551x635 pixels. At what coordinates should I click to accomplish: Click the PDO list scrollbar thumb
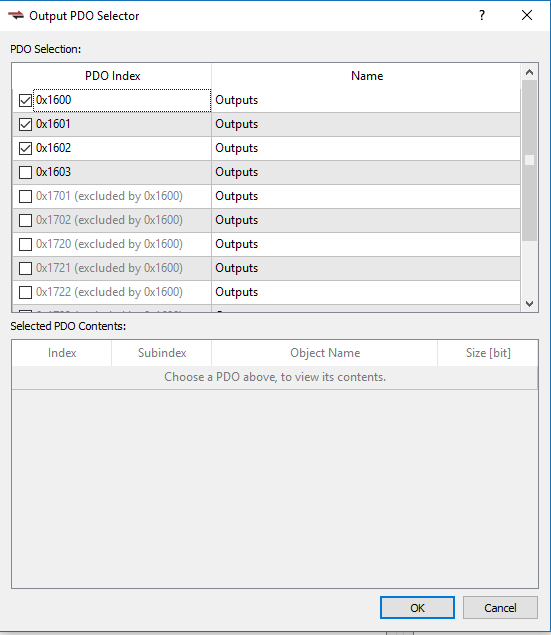tap(529, 160)
